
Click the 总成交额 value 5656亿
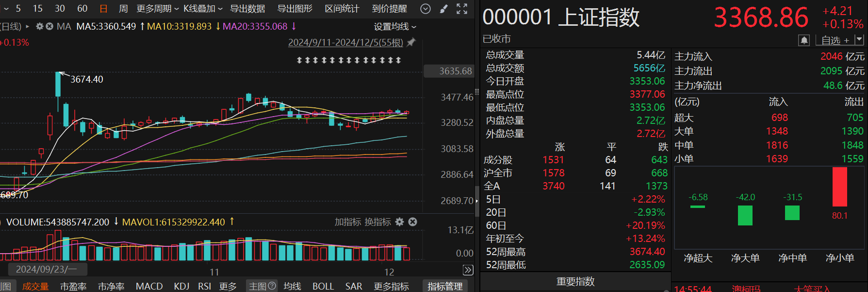pos(649,68)
